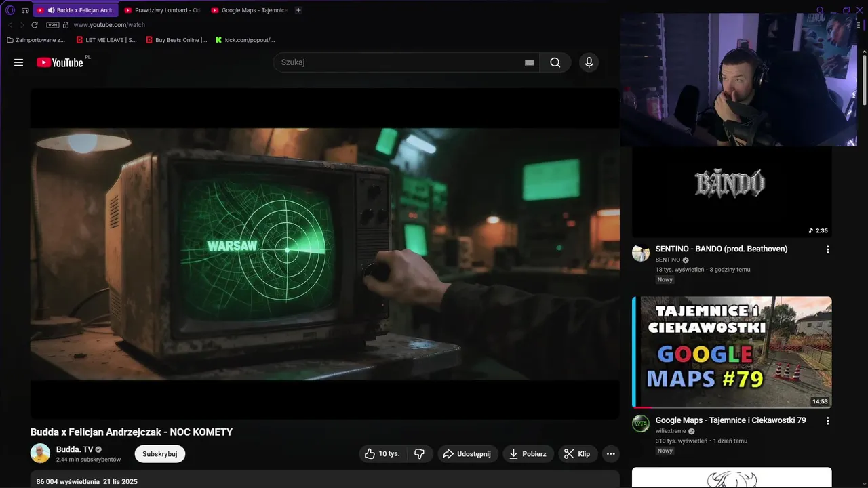Create a clip with Klip button
Image resolution: width=868 pixels, height=488 pixels.
(578, 454)
